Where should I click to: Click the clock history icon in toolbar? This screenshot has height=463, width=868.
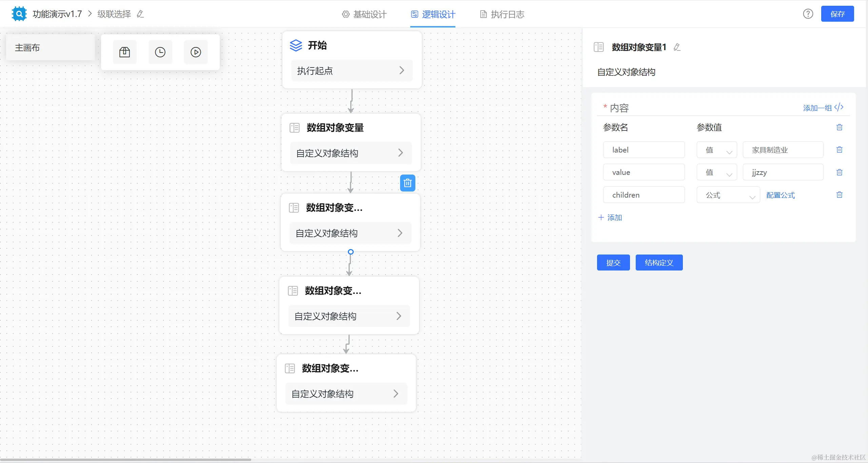coord(160,52)
